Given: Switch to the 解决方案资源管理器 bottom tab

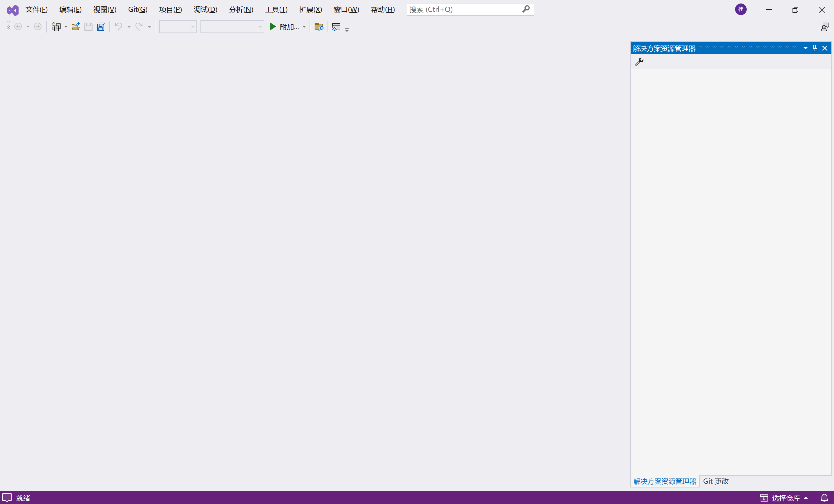Looking at the screenshot, I should pyautogui.click(x=665, y=481).
